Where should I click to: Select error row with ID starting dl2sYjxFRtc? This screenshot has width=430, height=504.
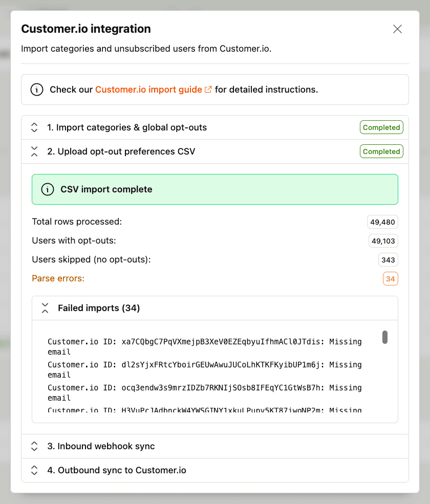[x=205, y=369]
